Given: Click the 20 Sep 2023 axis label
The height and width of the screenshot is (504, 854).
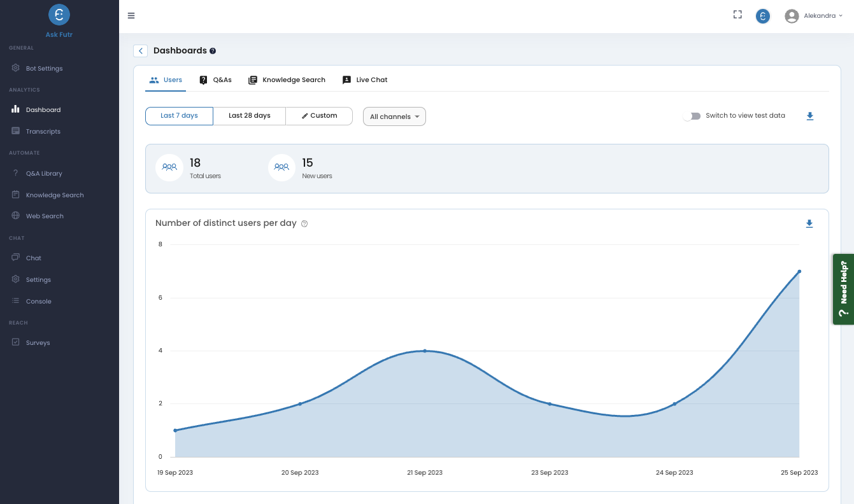Looking at the screenshot, I should coord(300,473).
